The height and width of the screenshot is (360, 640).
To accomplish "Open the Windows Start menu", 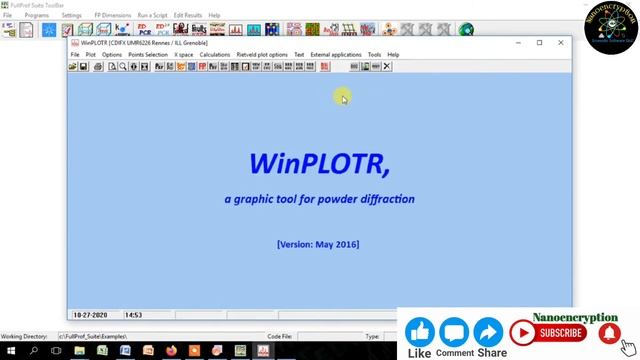I will click(11, 351).
